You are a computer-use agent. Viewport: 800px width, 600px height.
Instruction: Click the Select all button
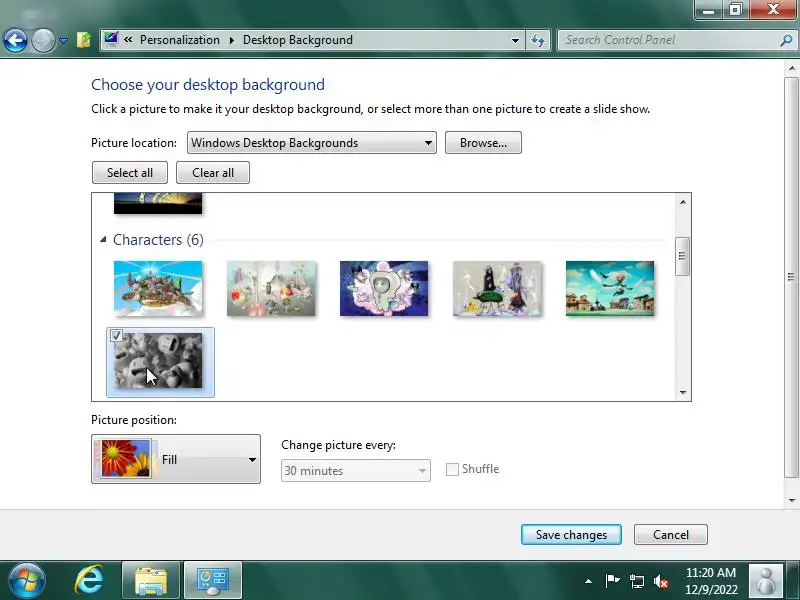130,173
